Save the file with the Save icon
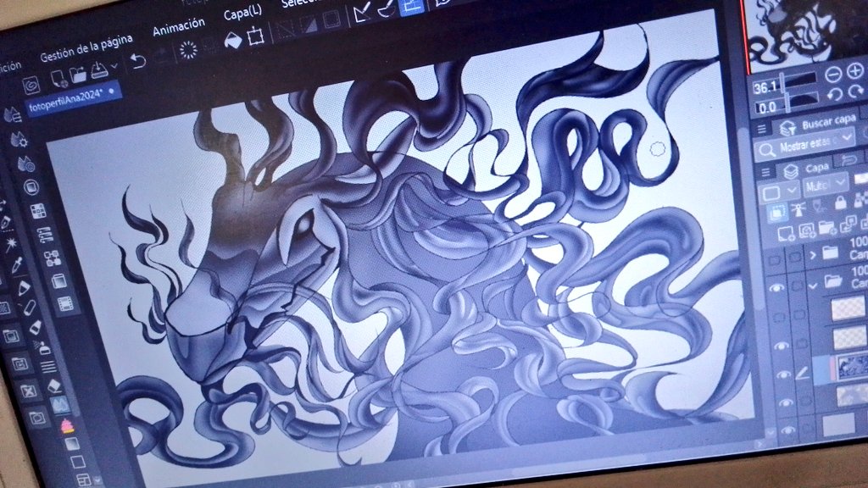 coord(98,69)
